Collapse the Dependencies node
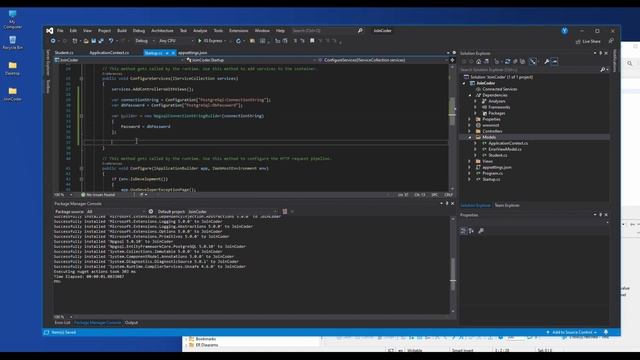Viewport: 640px width, 360px height. point(470,95)
